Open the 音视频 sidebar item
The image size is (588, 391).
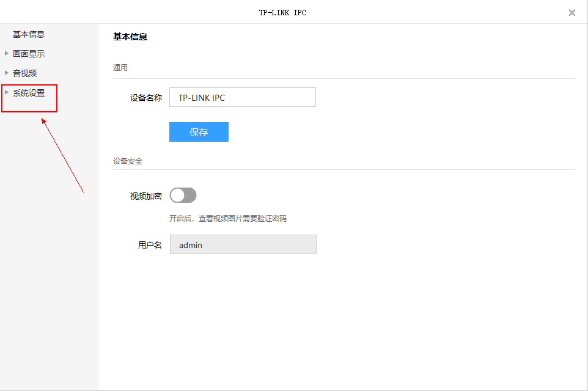pos(25,73)
